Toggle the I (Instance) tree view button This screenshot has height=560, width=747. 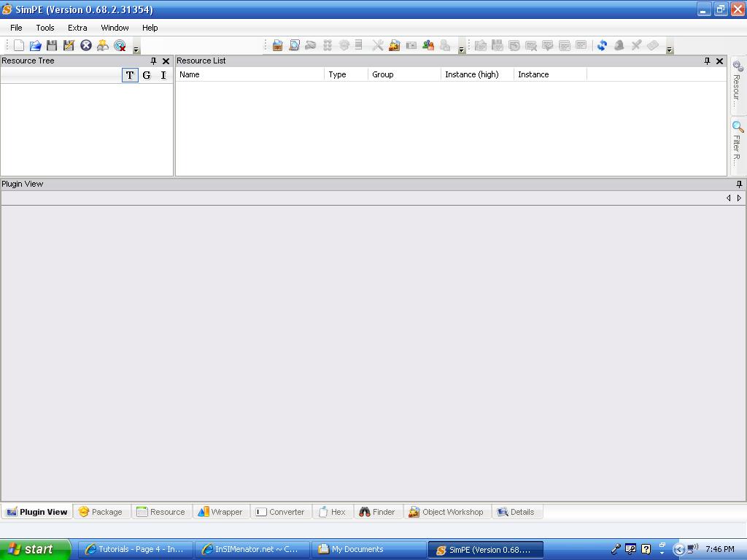pos(163,75)
